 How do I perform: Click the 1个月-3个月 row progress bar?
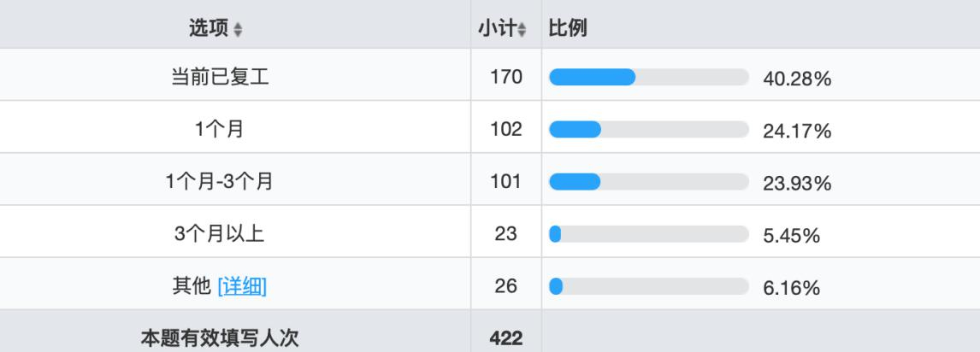coord(649,182)
